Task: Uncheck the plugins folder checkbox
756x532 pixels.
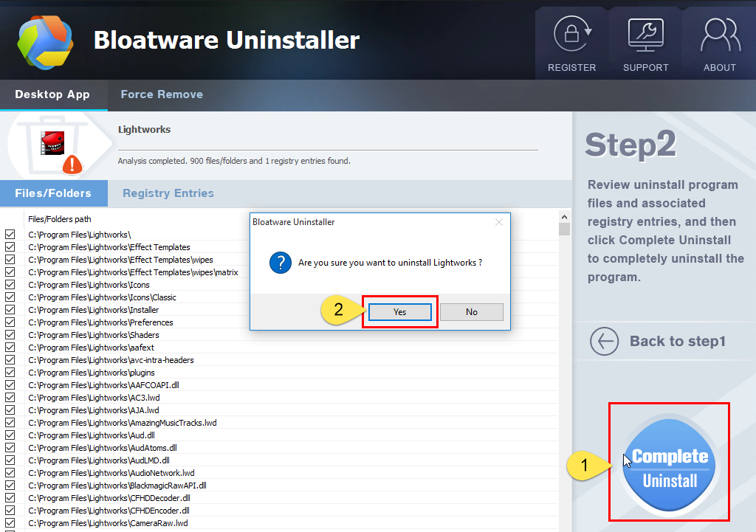Action: click(x=10, y=373)
